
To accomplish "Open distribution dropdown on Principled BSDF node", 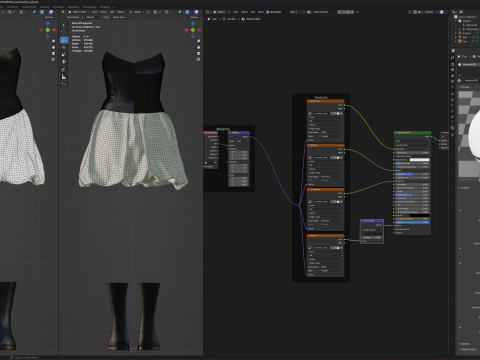I will [x=412, y=141].
